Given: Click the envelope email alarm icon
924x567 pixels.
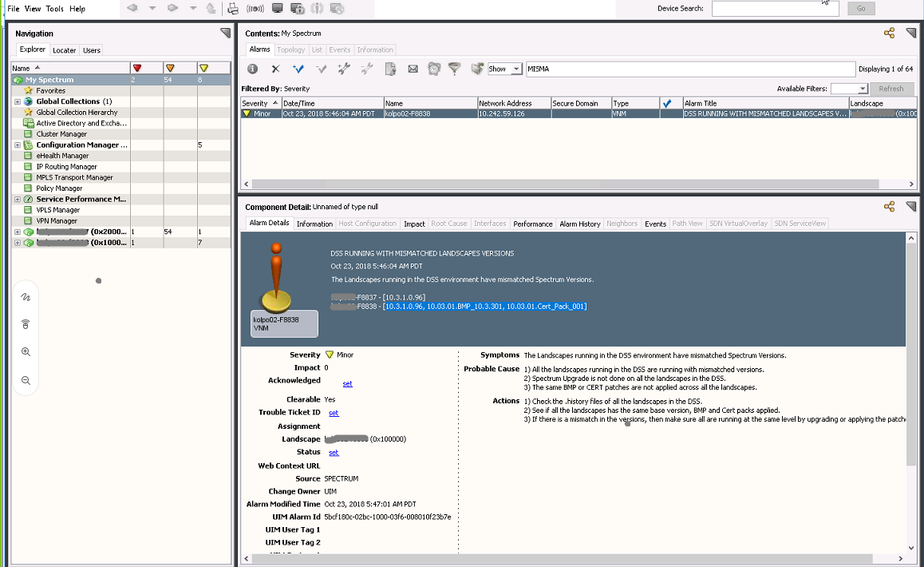Looking at the screenshot, I should [x=413, y=69].
